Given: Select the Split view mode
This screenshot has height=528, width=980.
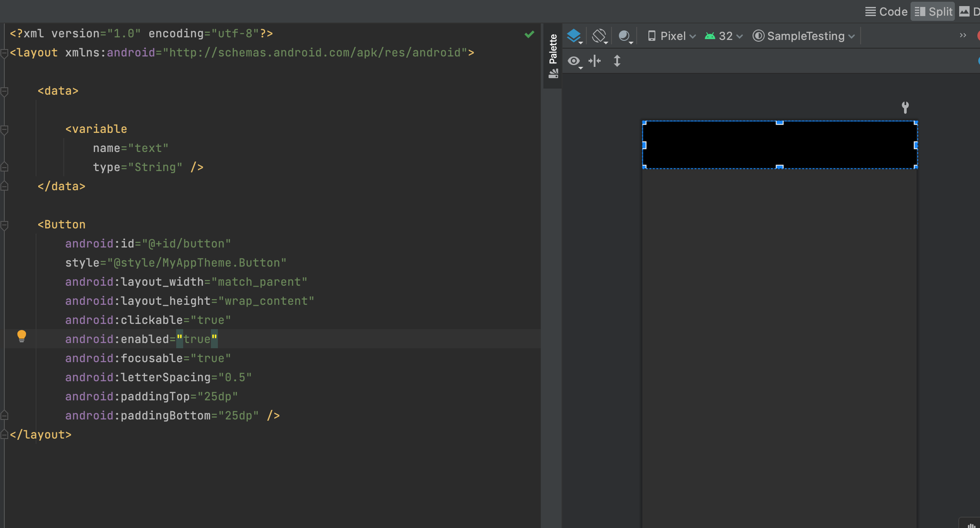Looking at the screenshot, I should (x=933, y=12).
